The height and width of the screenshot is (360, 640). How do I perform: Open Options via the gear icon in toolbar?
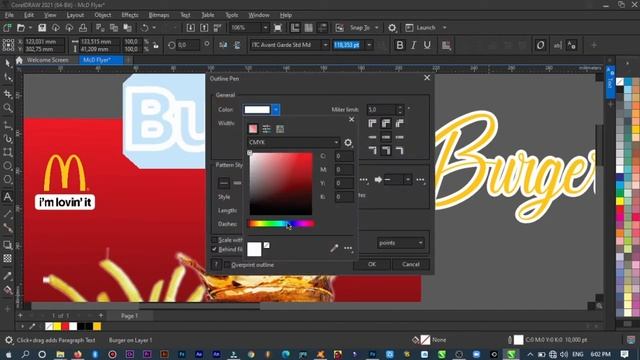click(x=392, y=28)
